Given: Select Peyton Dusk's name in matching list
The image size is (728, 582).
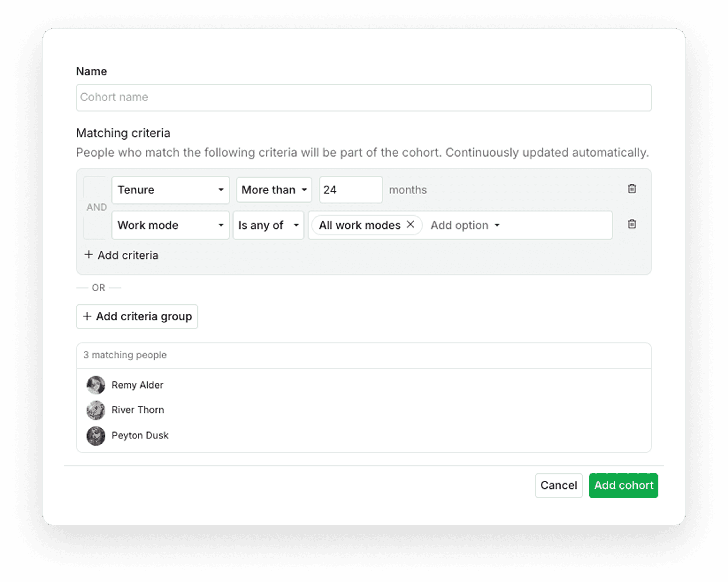Looking at the screenshot, I should click(140, 435).
